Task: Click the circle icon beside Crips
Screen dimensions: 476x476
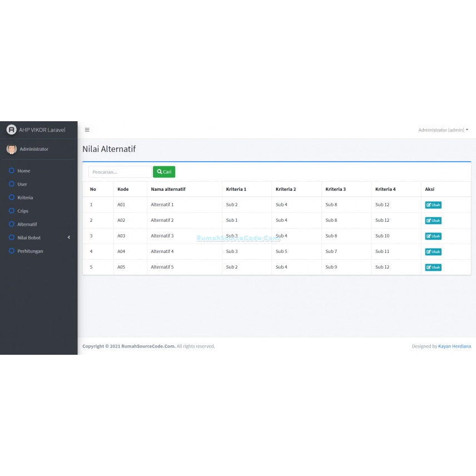Action: (x=11, y=211)
